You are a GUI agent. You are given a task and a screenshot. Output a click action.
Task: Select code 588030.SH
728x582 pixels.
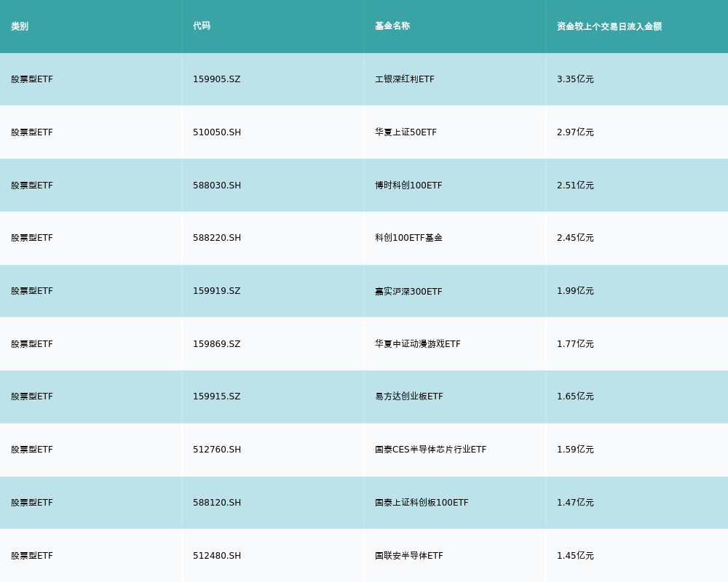217,186
